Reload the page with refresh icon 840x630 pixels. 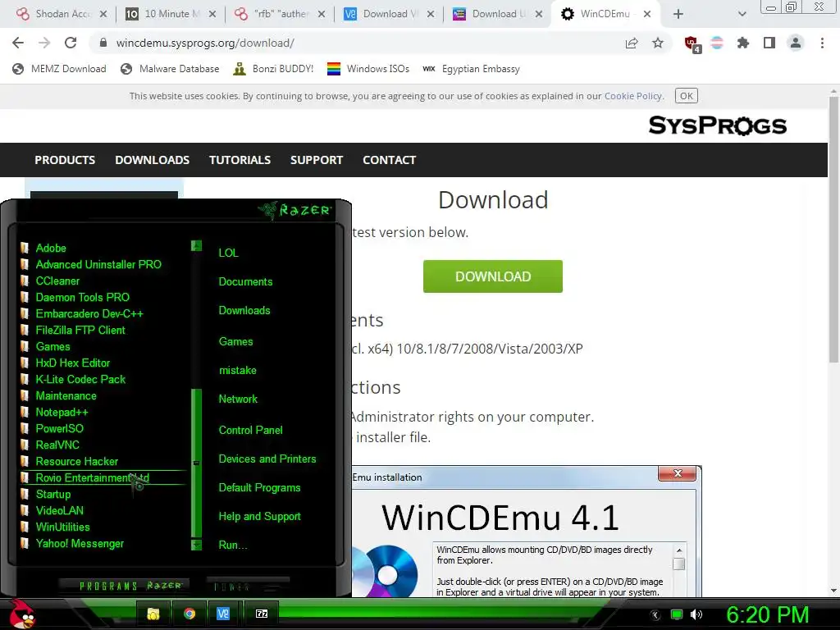click(71, 43)
